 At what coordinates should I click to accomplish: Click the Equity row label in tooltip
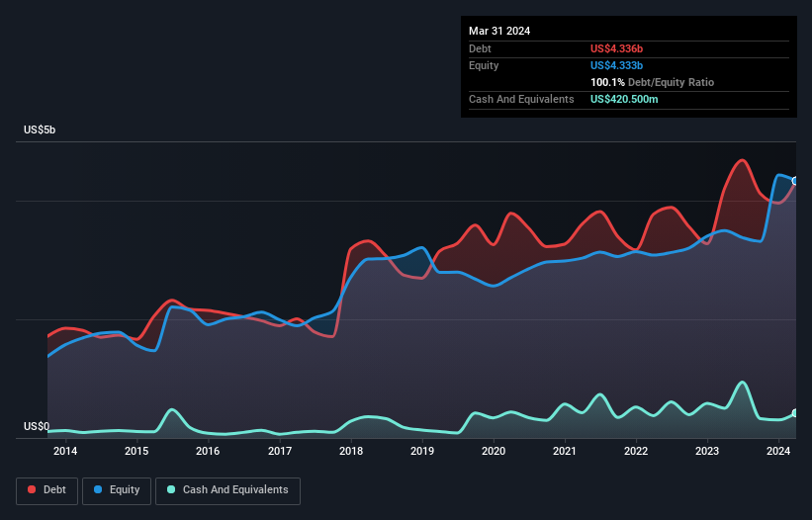click(x=484, y=65)
